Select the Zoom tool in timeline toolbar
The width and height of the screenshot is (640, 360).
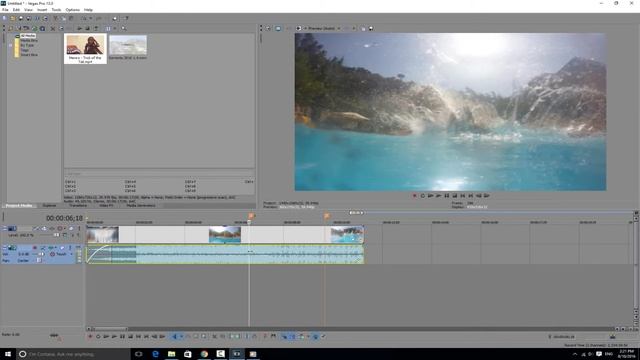(203, 336)
